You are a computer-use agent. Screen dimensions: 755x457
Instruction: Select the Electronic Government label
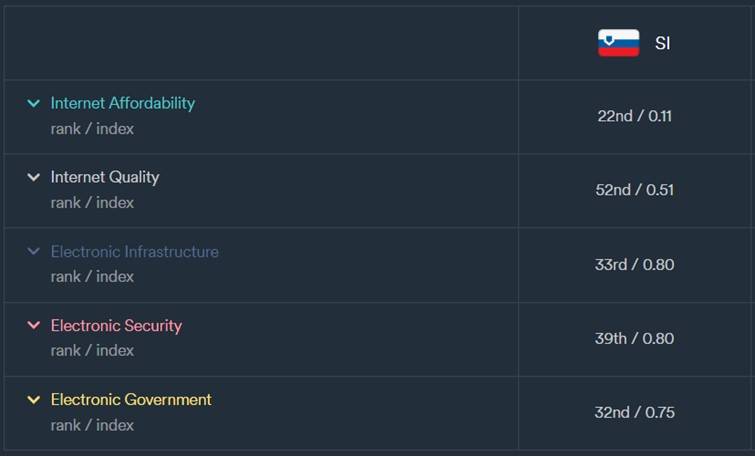[131, 399]
